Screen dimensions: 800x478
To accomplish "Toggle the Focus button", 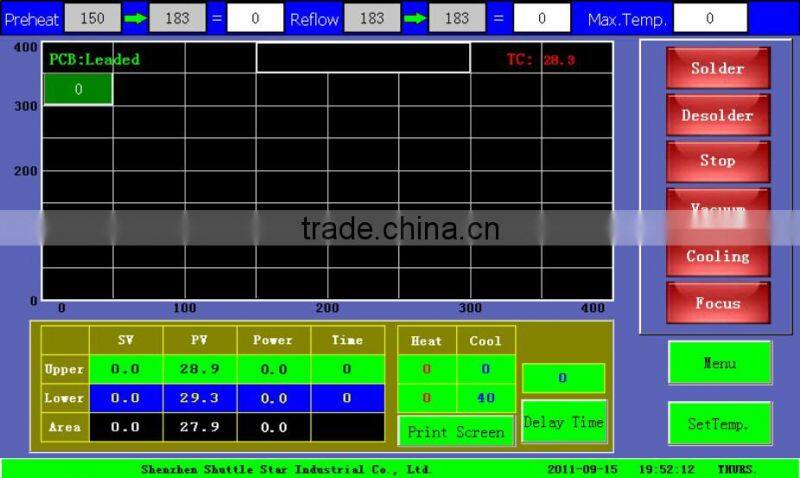I will coord(718,303).
